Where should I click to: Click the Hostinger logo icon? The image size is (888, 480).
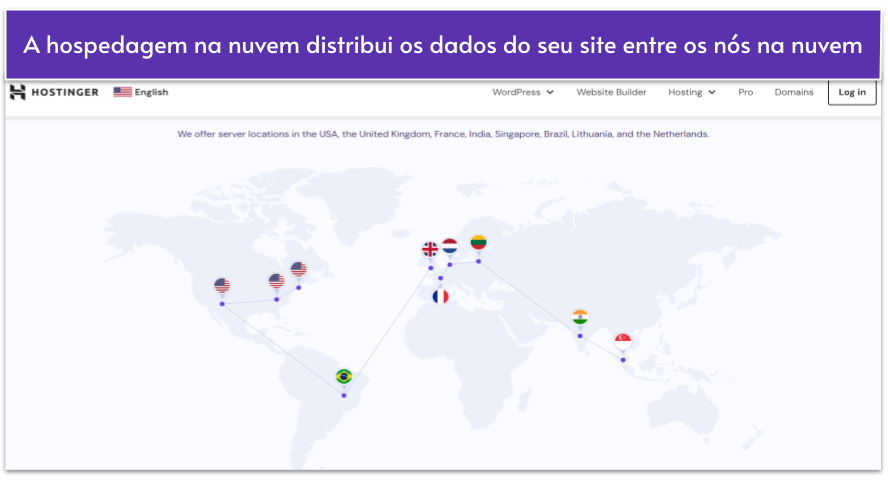[x=17, y=92]
